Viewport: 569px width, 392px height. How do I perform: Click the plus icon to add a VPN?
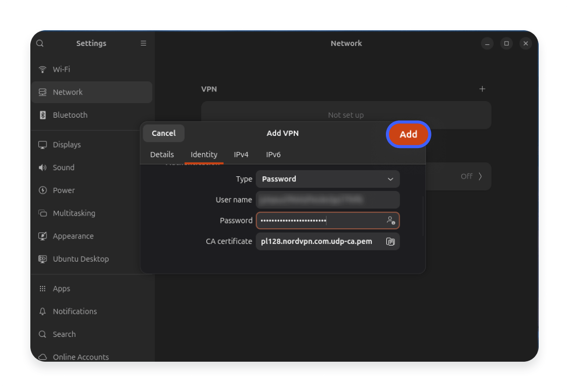(x=482, y=88)
